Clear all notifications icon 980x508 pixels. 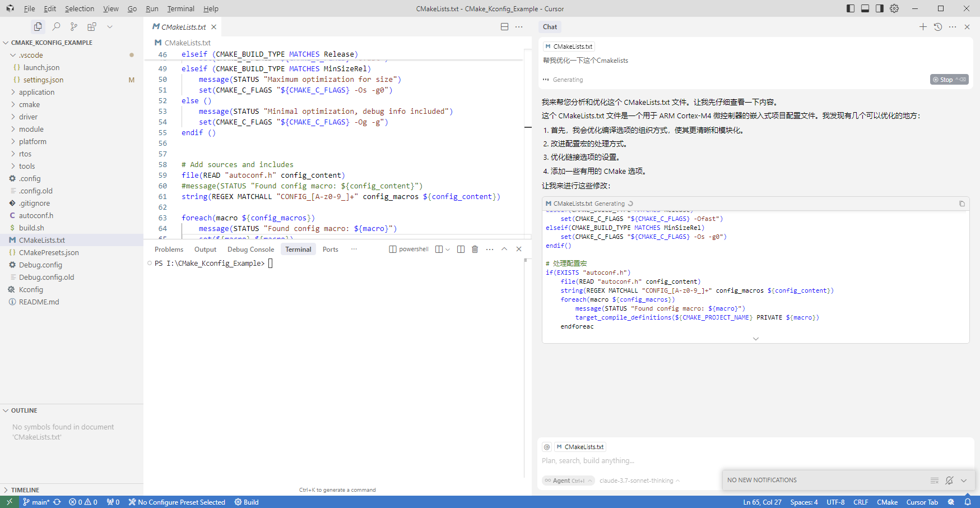(x=935, y=481)
